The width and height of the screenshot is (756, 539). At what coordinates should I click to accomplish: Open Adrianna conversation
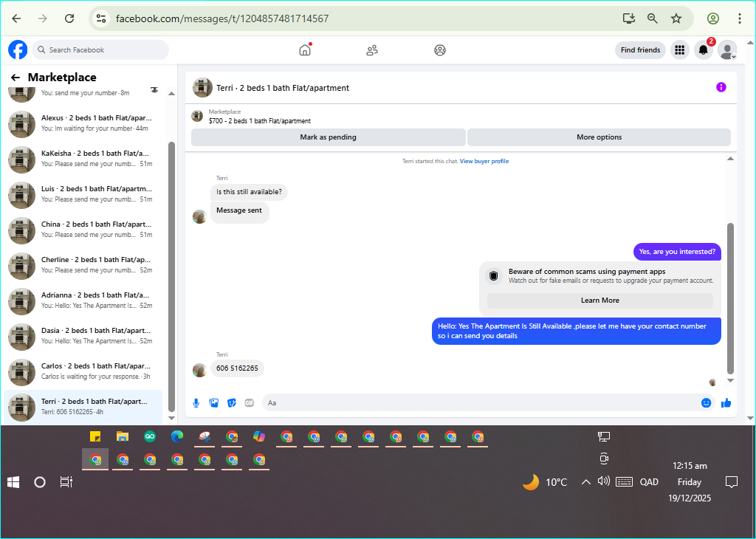pos(84,301)
